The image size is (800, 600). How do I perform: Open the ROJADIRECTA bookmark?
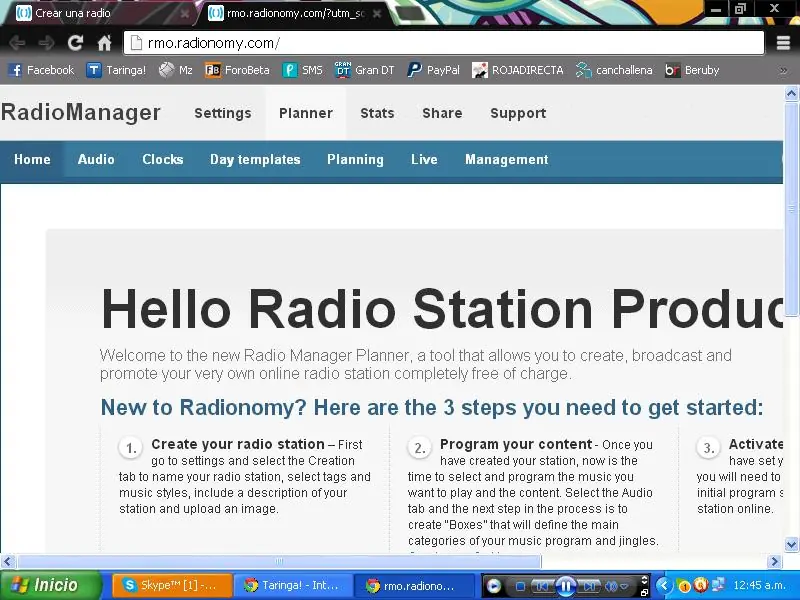(x=518, y=70)
